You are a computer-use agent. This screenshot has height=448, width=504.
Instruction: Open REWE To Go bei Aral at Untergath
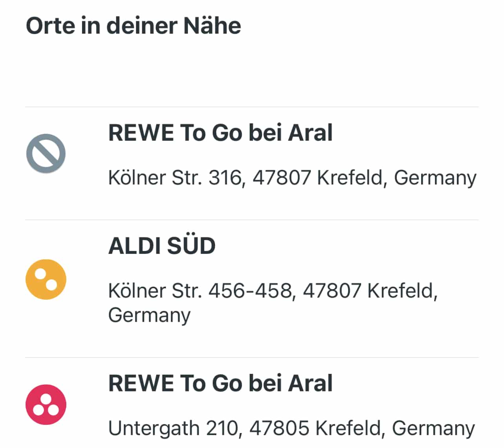pyautogui.click(x=220, y=383)
